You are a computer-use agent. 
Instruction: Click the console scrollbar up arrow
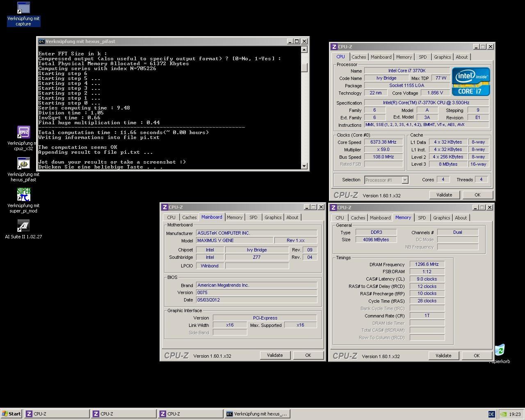click(304, 50)
